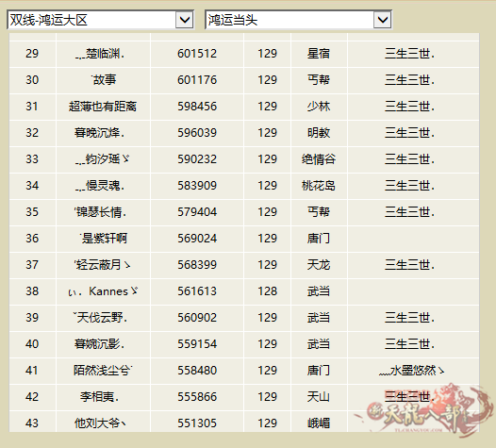Open 三生三世. guild link in row 39
The image size is (496, 448).
[x=409, y=318]
